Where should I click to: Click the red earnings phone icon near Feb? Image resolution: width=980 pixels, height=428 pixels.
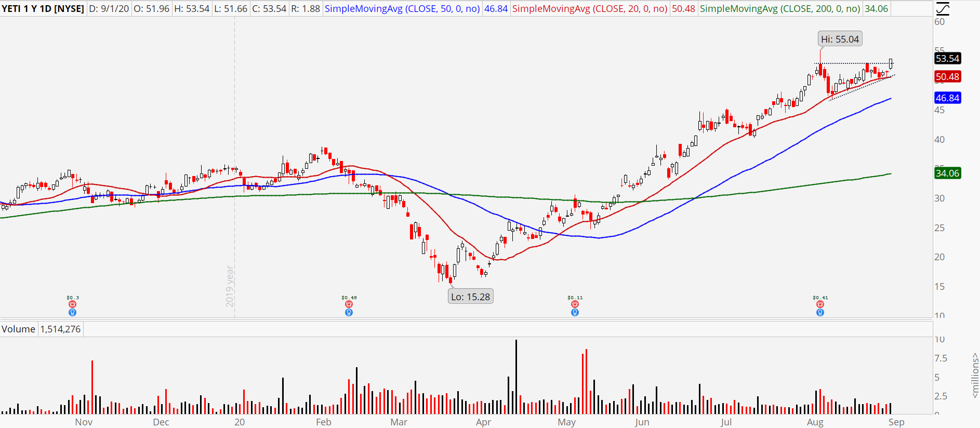coord(349,304)
